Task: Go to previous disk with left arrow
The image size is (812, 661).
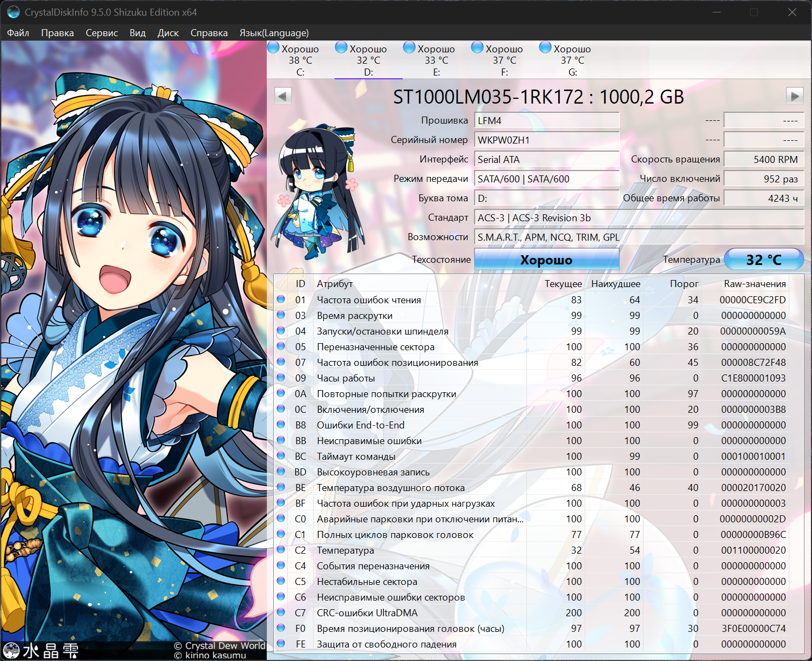Action: click(x=283, y=96)
